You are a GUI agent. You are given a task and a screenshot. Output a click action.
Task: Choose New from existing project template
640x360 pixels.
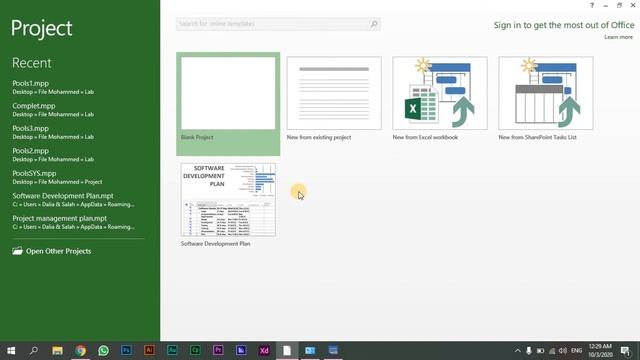pos(334,99)
